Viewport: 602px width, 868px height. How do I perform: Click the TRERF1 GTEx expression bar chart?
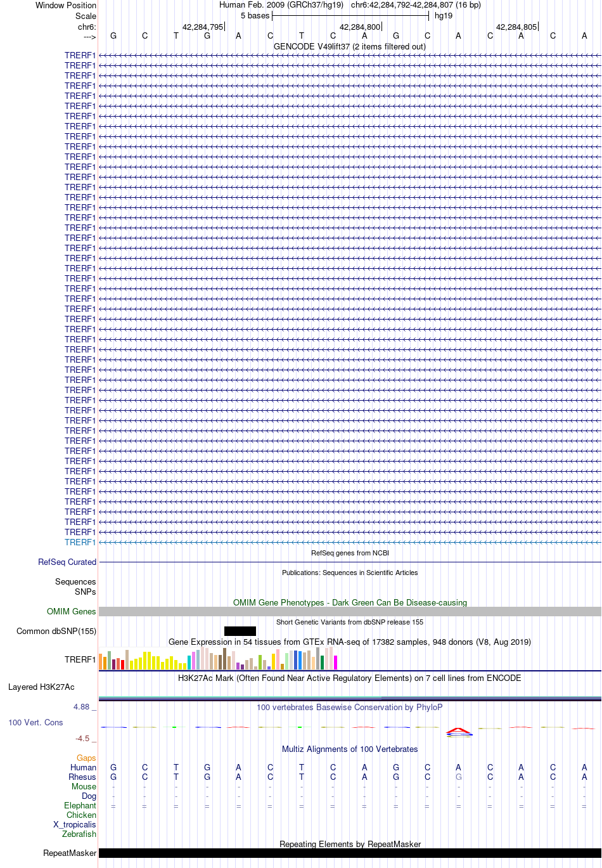coord(219,658)
